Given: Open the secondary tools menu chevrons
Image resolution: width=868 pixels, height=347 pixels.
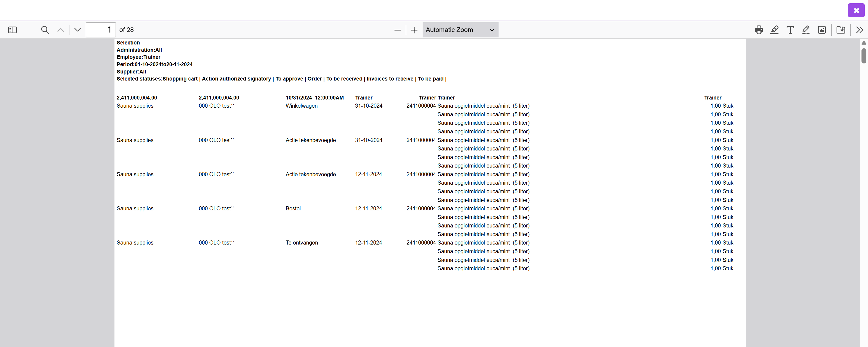Looking at the screenshot, I should pyautogui.click(x=860, y=30).
